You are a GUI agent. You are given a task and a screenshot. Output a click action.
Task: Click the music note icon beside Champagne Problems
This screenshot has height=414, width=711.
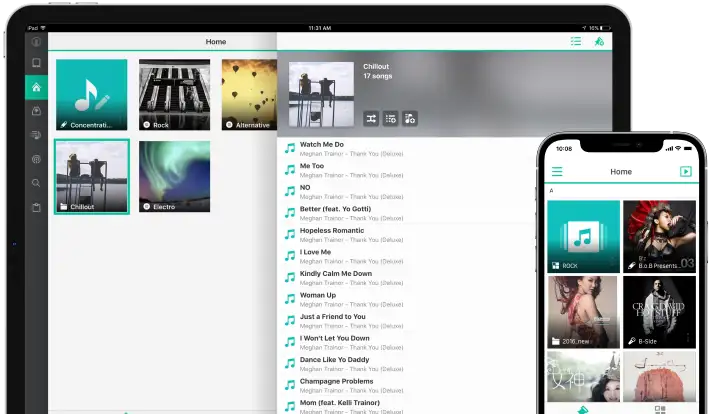tap(290, 385)
